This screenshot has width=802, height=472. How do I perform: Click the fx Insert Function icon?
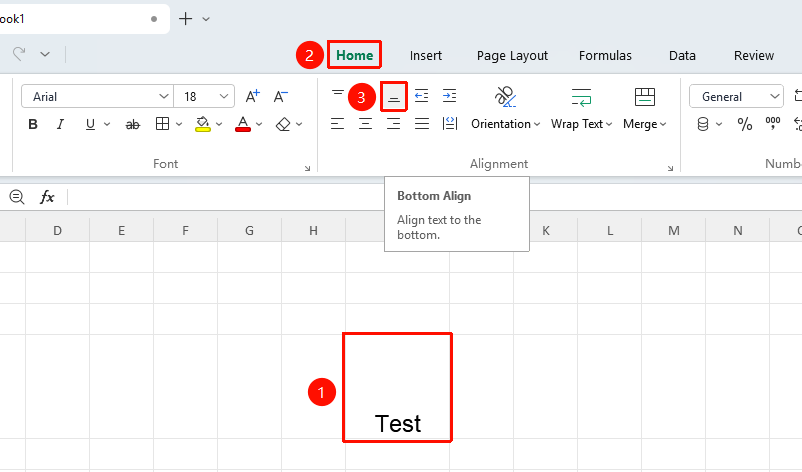click(47, 197)
